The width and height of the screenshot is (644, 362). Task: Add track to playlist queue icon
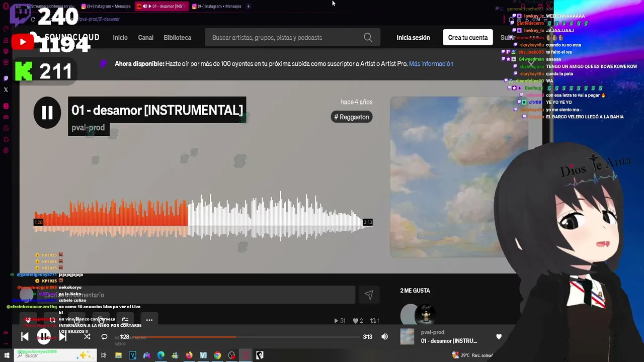(x=125, y=320)
